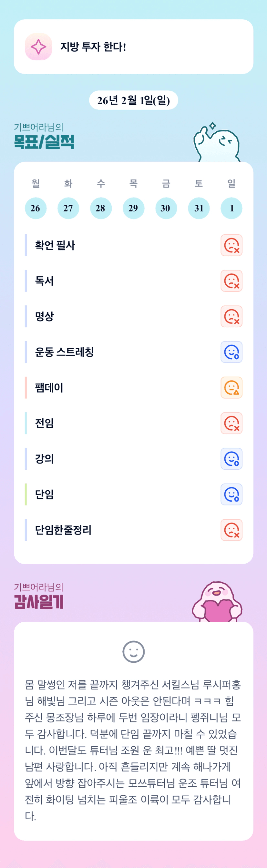Click the orange neutral face for 팸데이
Viewport: 267px width, 868px height.
click(x=231, y=387)
